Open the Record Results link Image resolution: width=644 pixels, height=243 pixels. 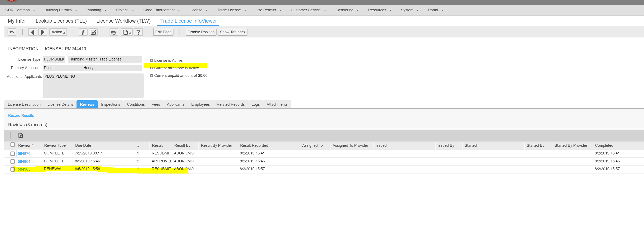[x=21, y=115]
